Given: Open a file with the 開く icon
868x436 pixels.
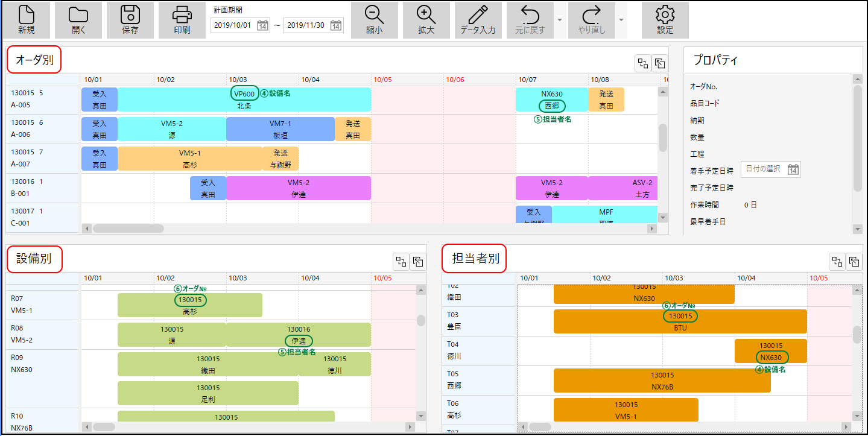Looking at the screenshot, I should pyautogui.click(x=78, y=20).
